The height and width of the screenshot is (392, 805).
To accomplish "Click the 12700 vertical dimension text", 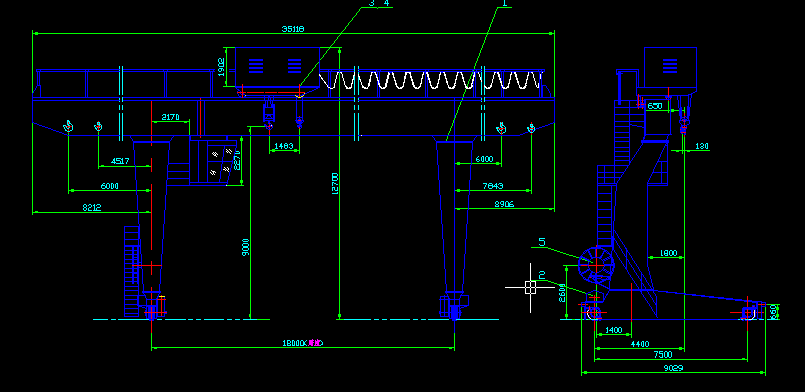I will 335,183.
